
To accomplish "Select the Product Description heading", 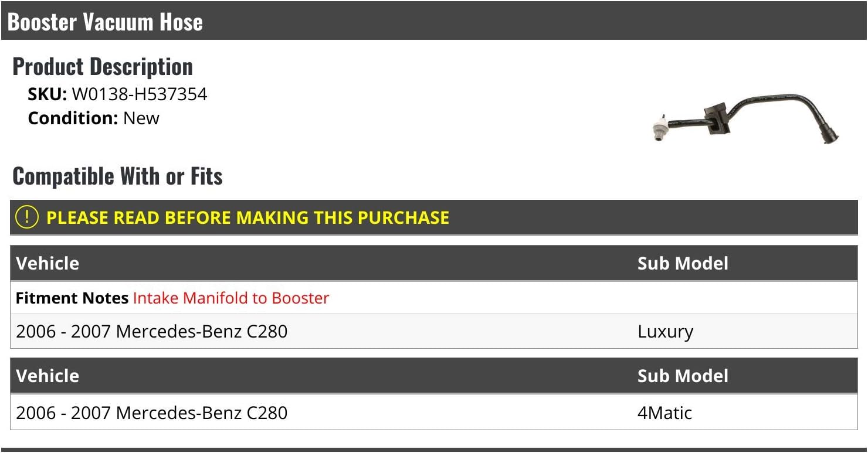I will 103,67.
